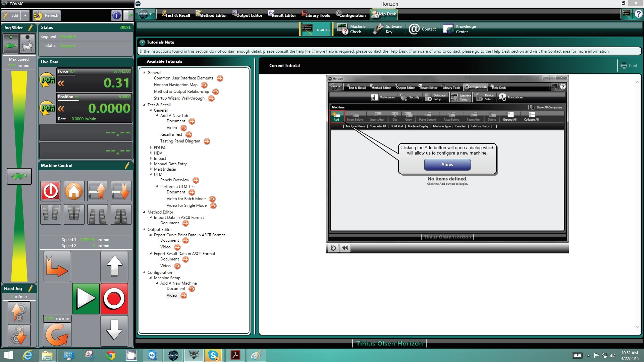Zero the Force channel icon

[47, 80]
